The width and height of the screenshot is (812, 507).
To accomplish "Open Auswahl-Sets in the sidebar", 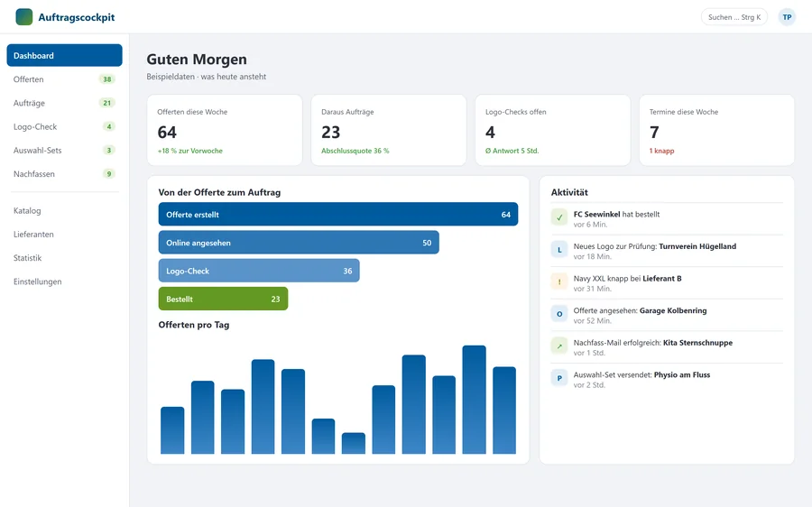I will point(64,150).
